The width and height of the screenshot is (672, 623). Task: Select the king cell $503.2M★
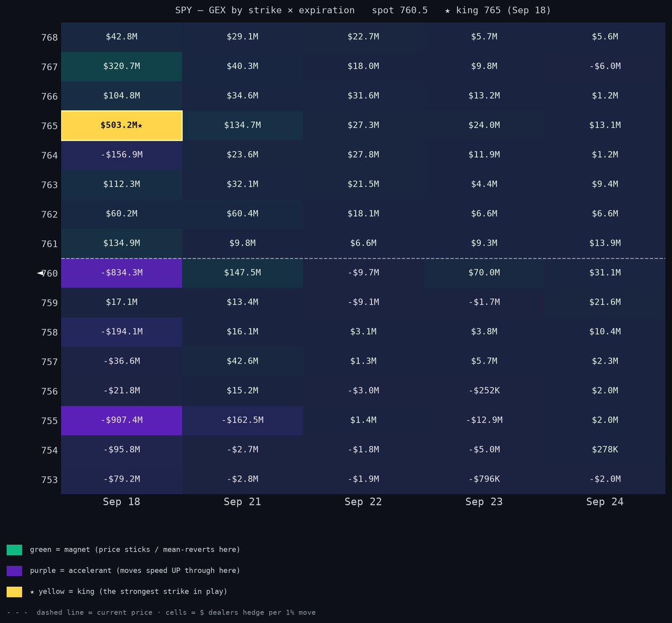pyautogui.click(x=122, y=125)
